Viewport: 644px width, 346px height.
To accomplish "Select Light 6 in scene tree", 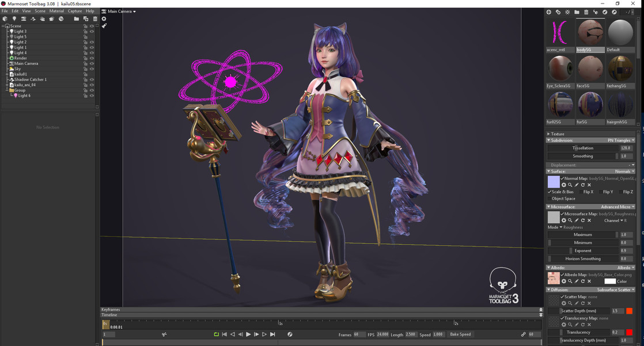I will point(24,96).
